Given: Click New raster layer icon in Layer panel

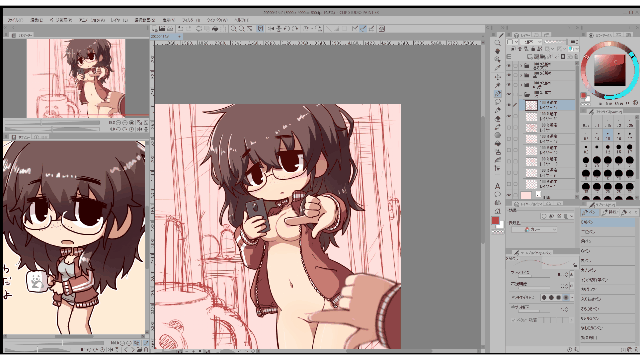Looking at the screenshot, I should pos(529,57).
